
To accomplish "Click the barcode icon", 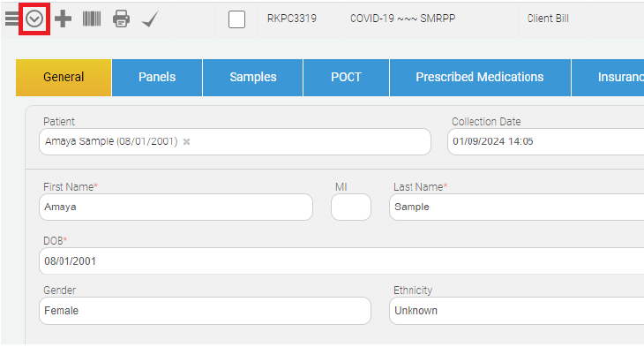I will tap(92, 19).
